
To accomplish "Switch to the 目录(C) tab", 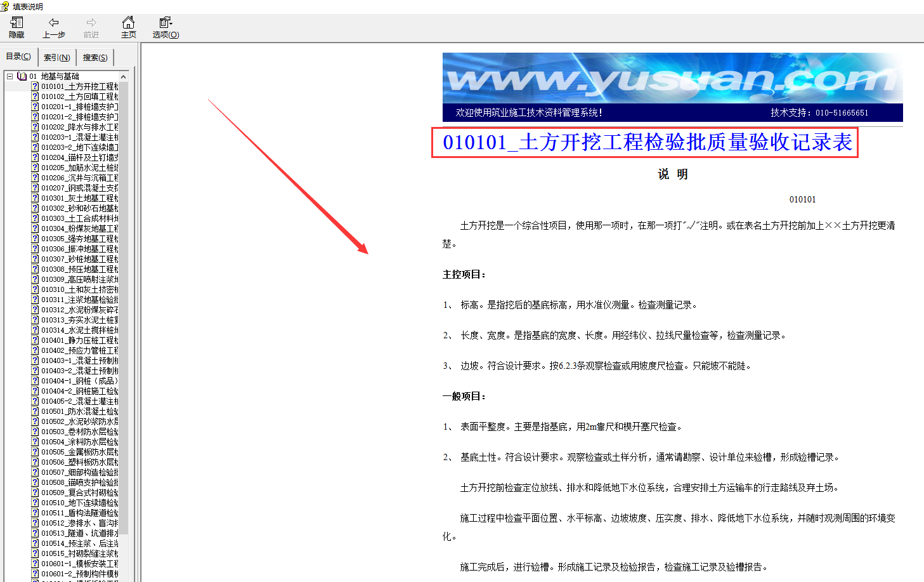I will click(x=18, y=56).
